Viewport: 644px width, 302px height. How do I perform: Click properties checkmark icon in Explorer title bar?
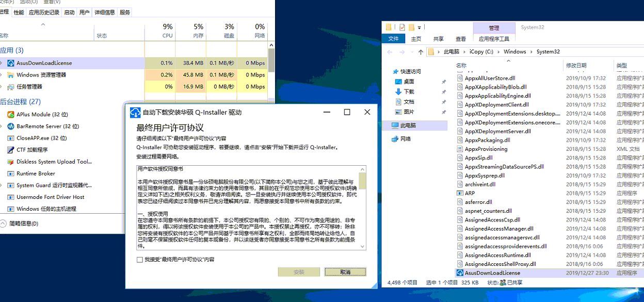402,27
